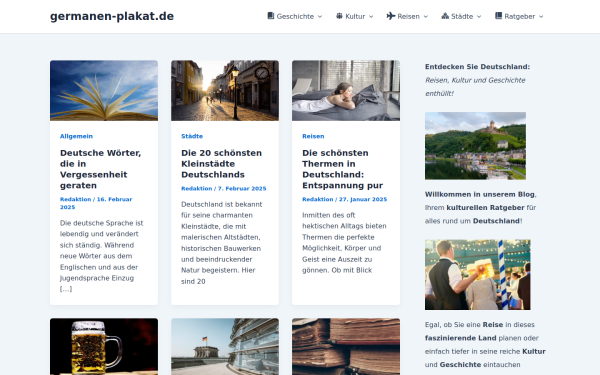Screen dimensions: 600x375
Task: Click the Redaktion / 7. Februar 2025 byline
Action: [223, 189]
